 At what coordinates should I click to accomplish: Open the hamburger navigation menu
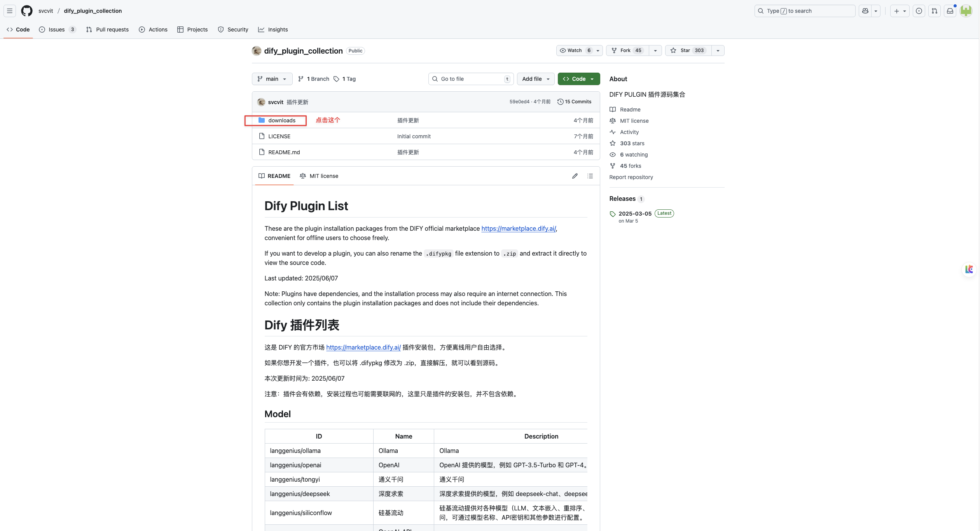10,11
